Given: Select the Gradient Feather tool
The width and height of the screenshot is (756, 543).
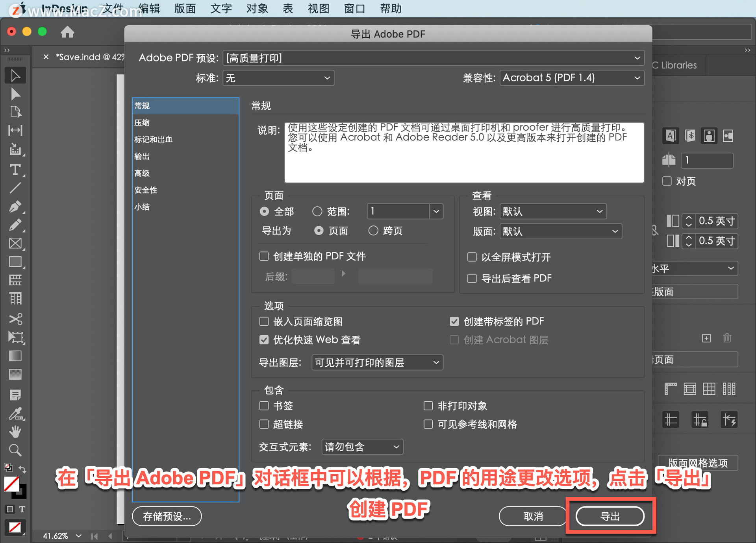Looking at the screenshot, I should pos(15,374).
